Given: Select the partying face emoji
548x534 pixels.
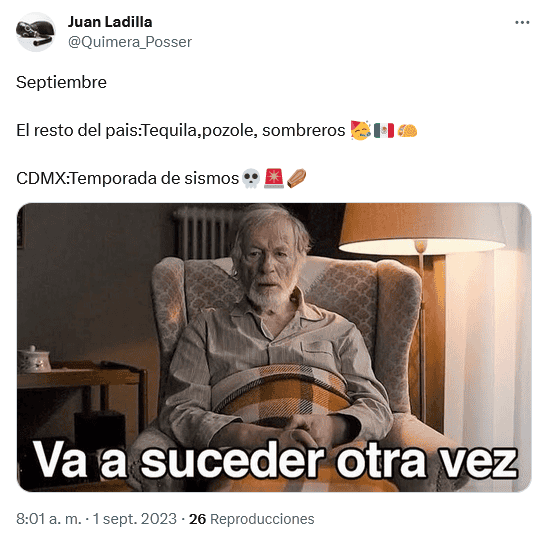Looking at the screenshot, I should [361, 130].
